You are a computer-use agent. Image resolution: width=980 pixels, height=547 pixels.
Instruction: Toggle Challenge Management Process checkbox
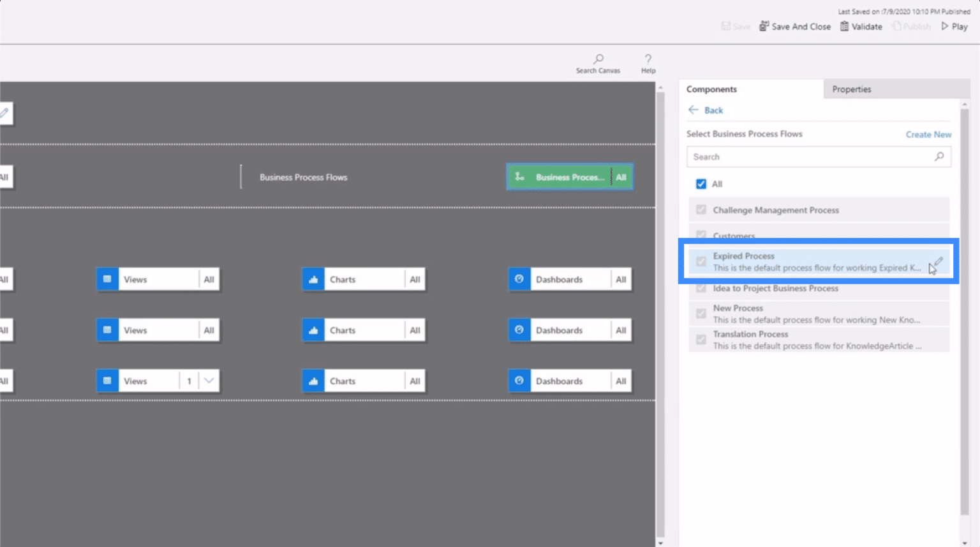pyautogui.click(x=701, y=210)
